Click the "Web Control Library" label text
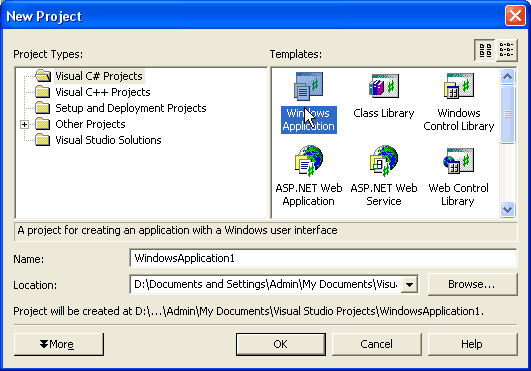Screen dimensions: 531x371 tap(458, 195)
